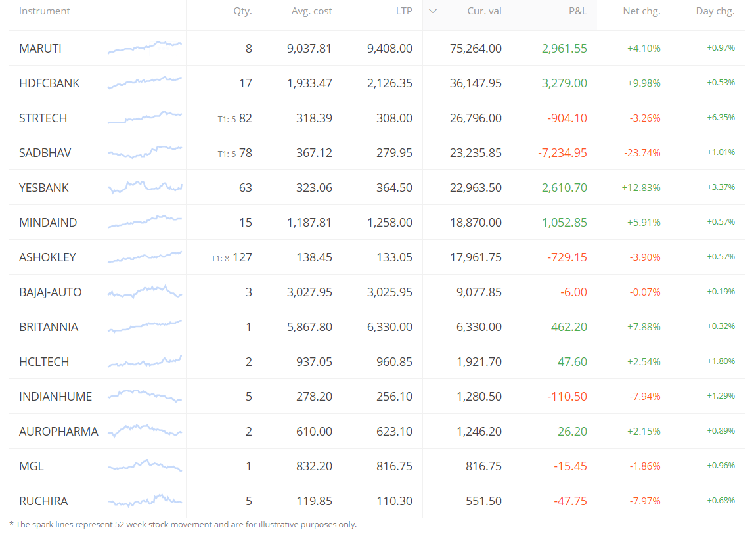Click STRTECH day change +6.35%
This screenshot has height=536, width=756.
(x=721, y=118)
